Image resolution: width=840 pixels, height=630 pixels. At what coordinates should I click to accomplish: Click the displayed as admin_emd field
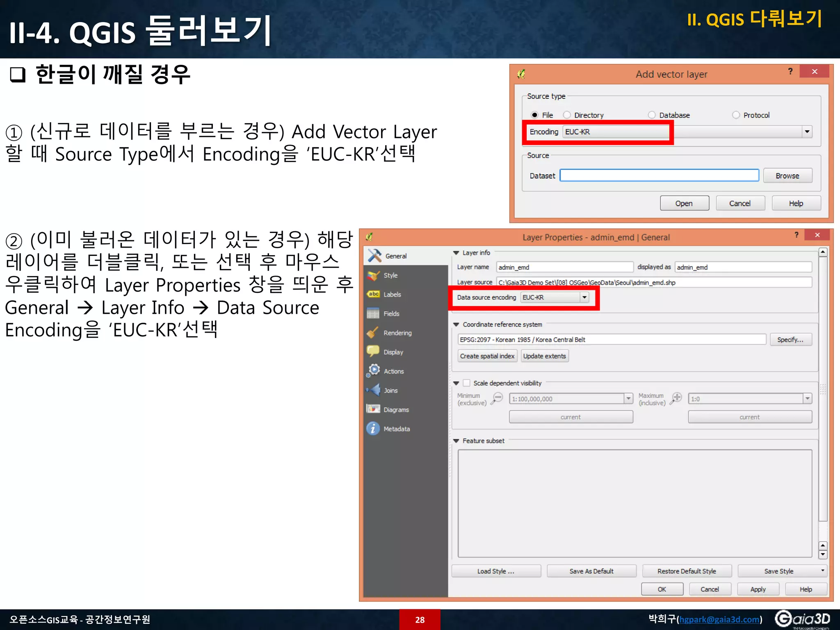743,267
